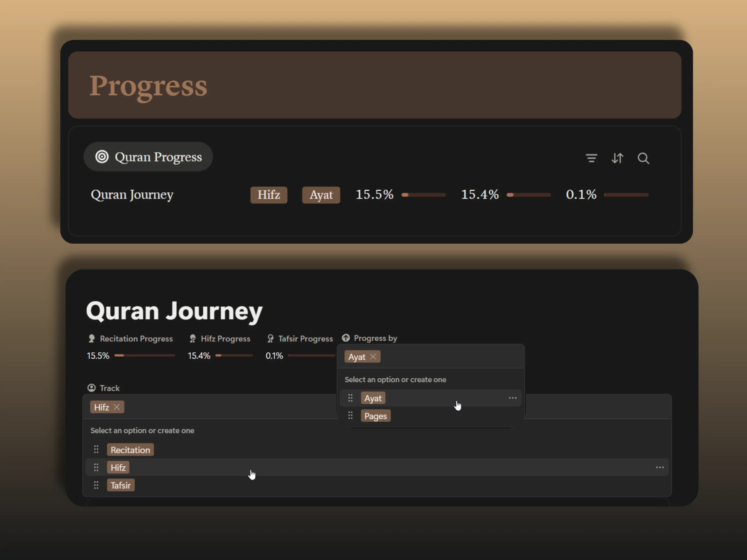This screenshot has width=747, height=560.
Task: Click the filter icon in Quran Progress
Action: click(591, 158)
